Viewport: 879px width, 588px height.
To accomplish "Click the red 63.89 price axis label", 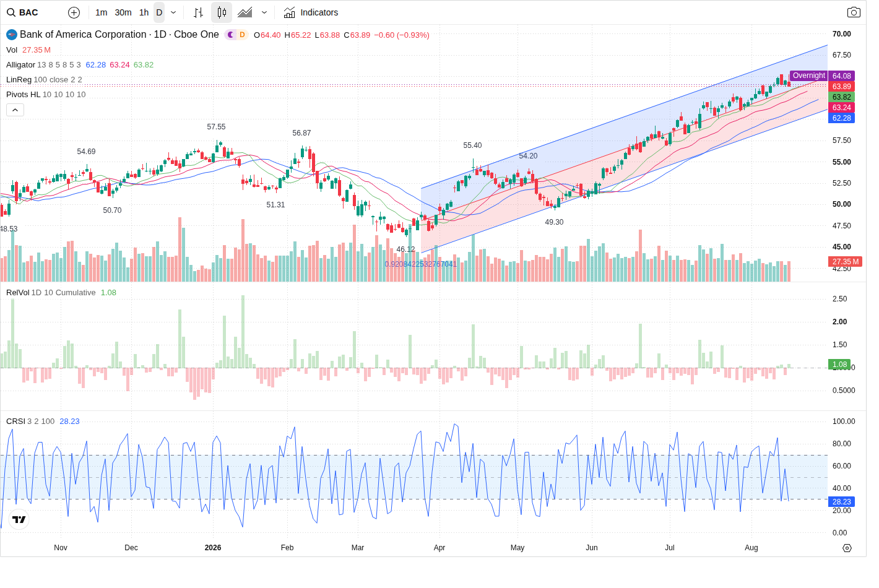I will (841, 87).
